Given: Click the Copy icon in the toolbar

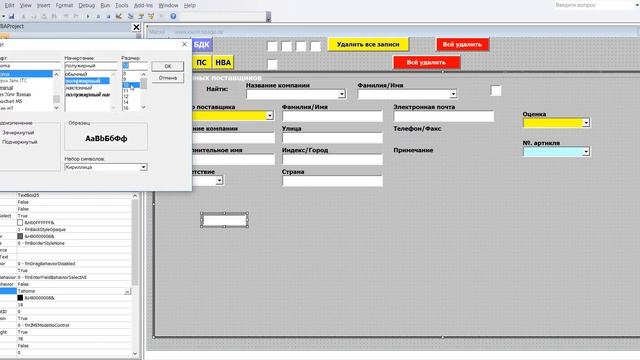Looking at the screenshot, I should (33, 16).
